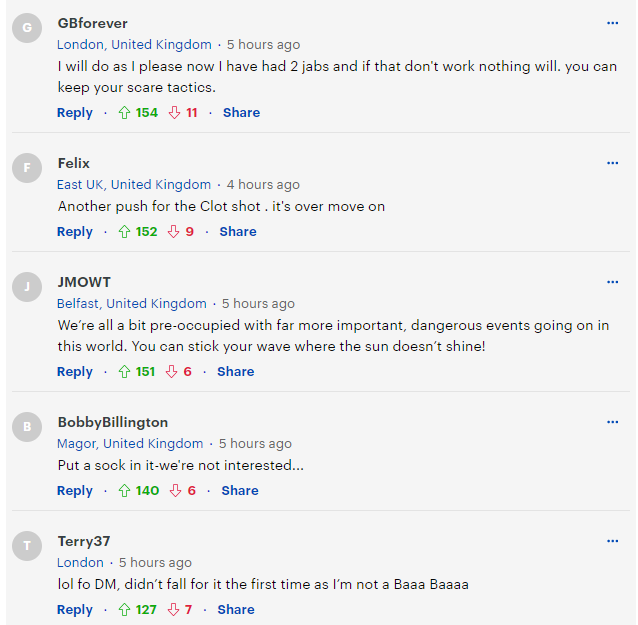Screen dimensions: 638x625
Task: Click Terry37's avatar circle
Action: (28, 545)
